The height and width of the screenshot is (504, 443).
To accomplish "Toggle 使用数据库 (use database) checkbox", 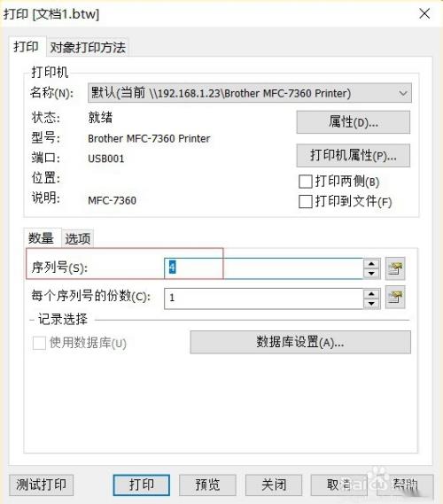I will click(x=39, y=343).
